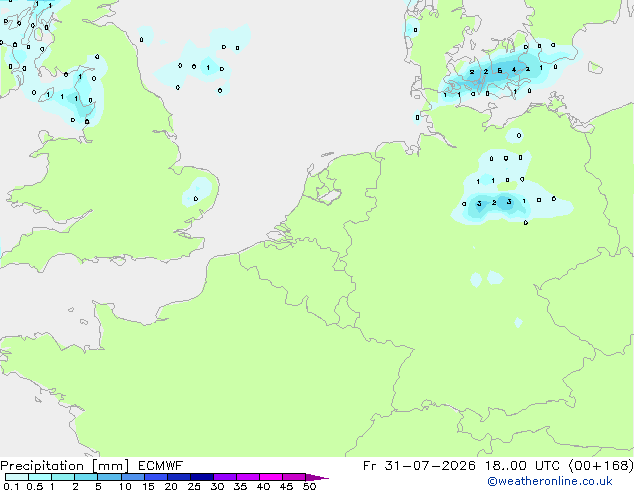The height and width of the screenshot is (490, 634).
Task: Open the weatheronline.co.uk link
Action: (x=550, y=481)
